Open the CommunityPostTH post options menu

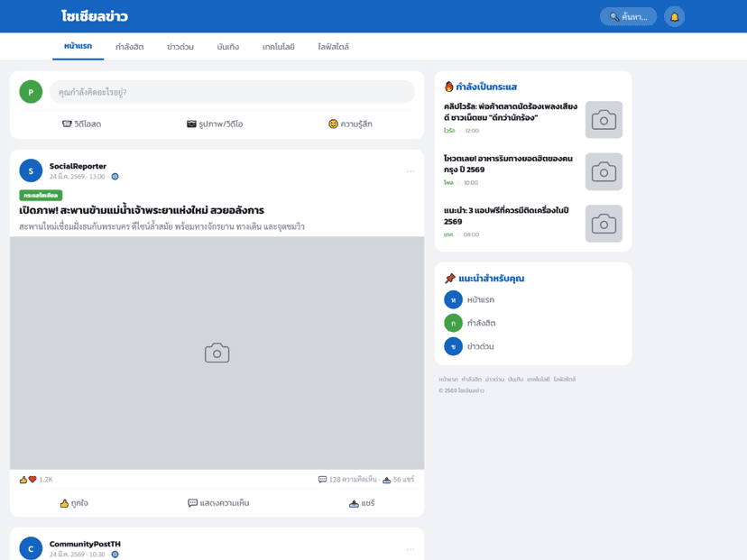(410, 549)
